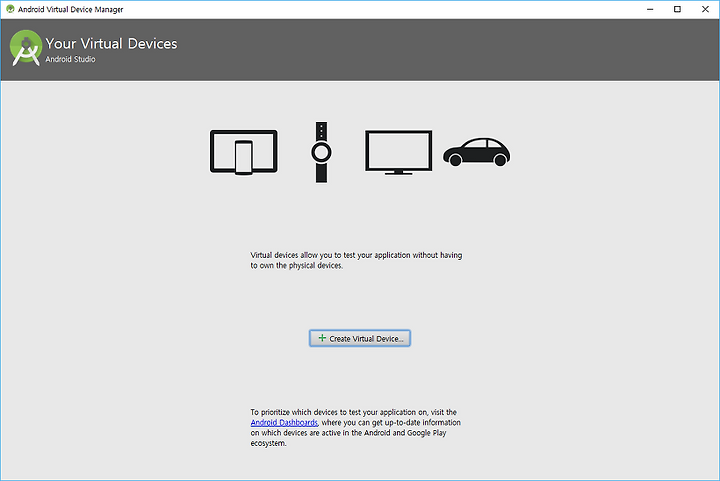
Task: Click the Create Virtual Device button
Action: coord(360,338)
